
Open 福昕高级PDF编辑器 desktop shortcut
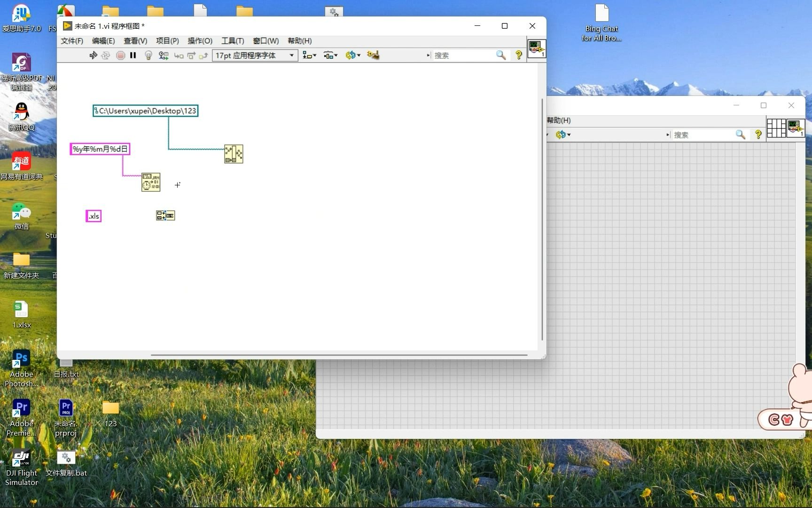(21, 72)
